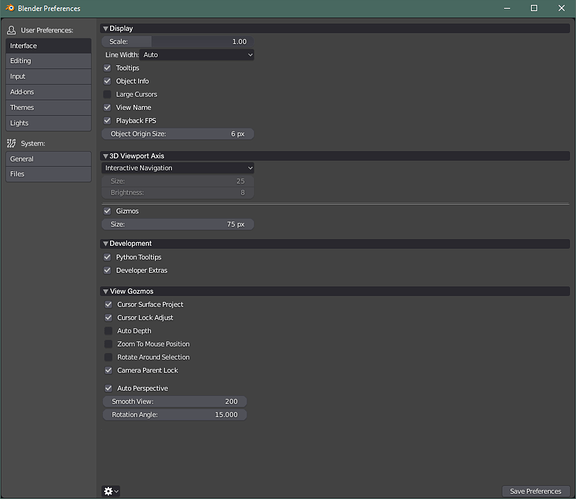576x499 pixels.
Task: Disable the Tooltips checkbox
Action: coord(107,68)
